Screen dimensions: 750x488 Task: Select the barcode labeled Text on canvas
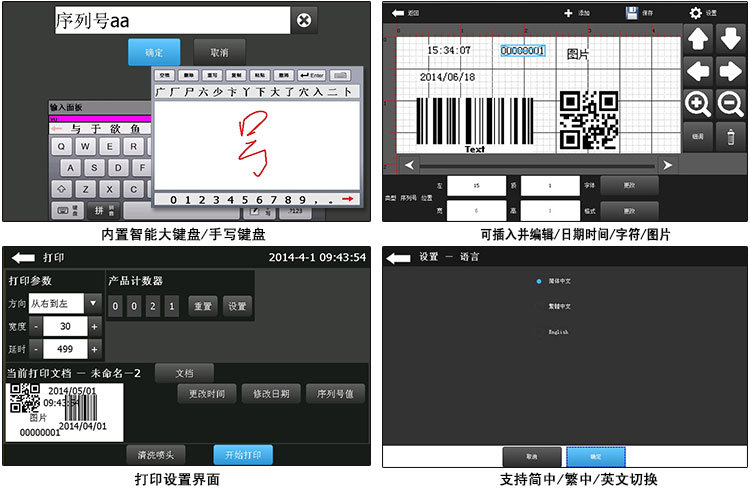point(474,124)
